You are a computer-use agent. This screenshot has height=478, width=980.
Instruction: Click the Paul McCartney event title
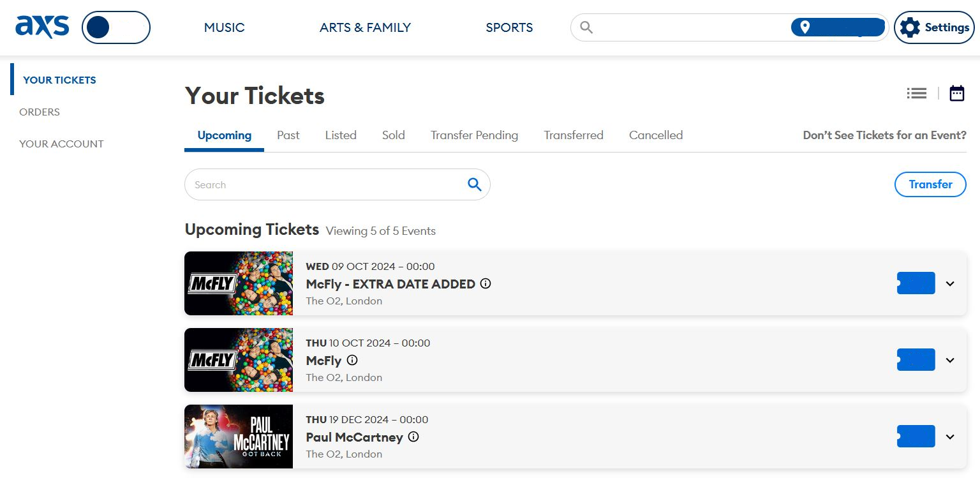pos(354,437)
